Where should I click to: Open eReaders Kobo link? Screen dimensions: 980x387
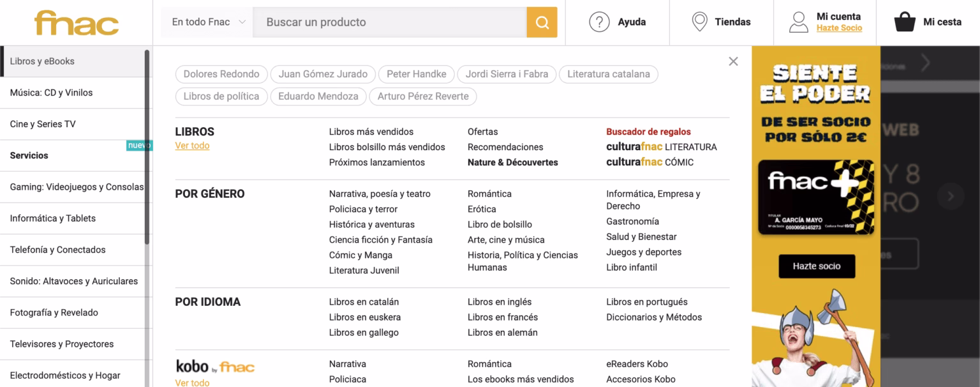tap(637, 363)
